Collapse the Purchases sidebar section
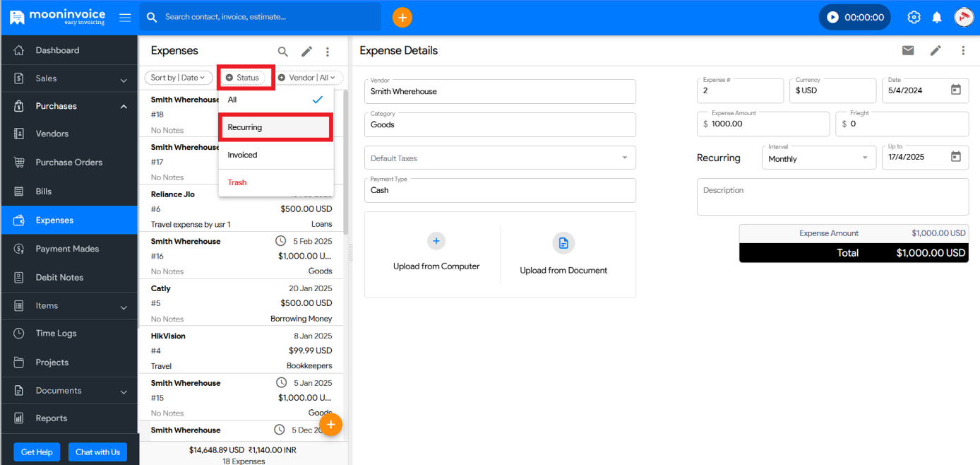Viewport: 980px width, 465px height. tap(69, 106)
